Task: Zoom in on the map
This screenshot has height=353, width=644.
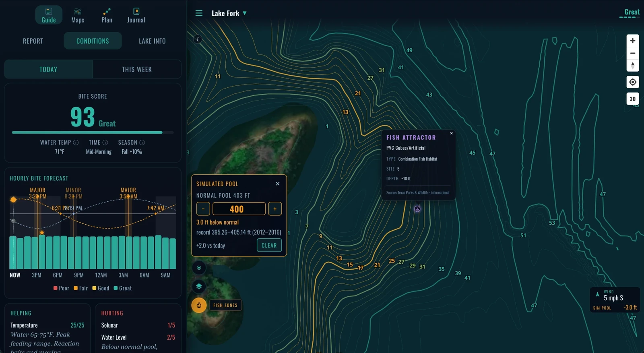Action: coord(633,41)
